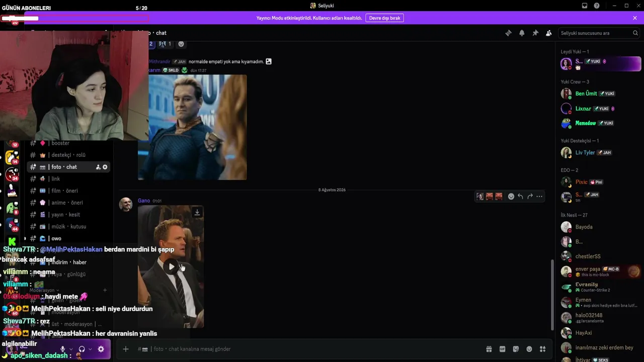Open the owo channel

(x=68, y=238)
